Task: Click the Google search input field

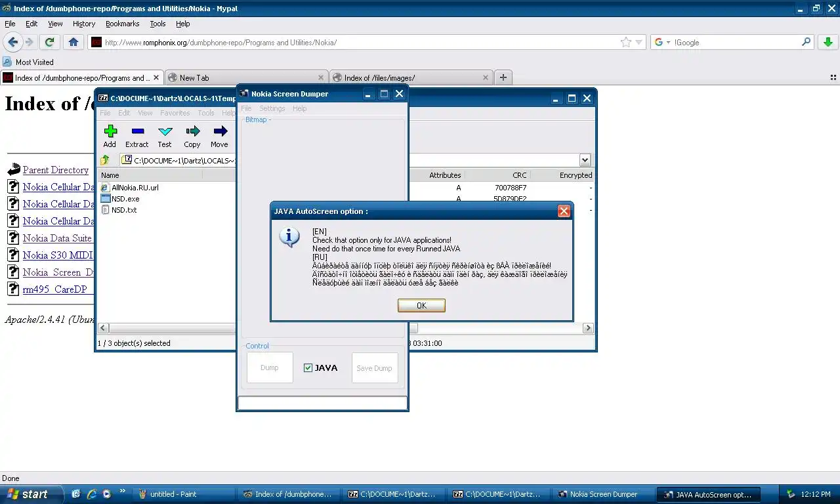Action: point(736,42)
